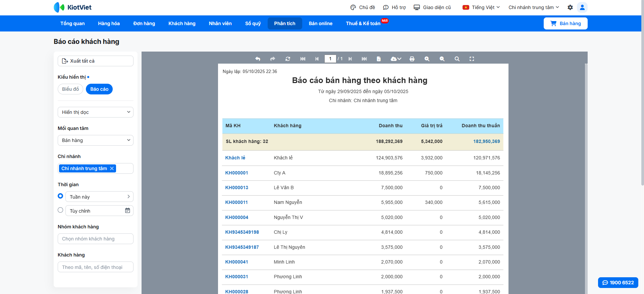This screenshot has height=294, width=644.
Task: Select the 'Tùy chỉnh' radio button
Action: pos(60,210)
